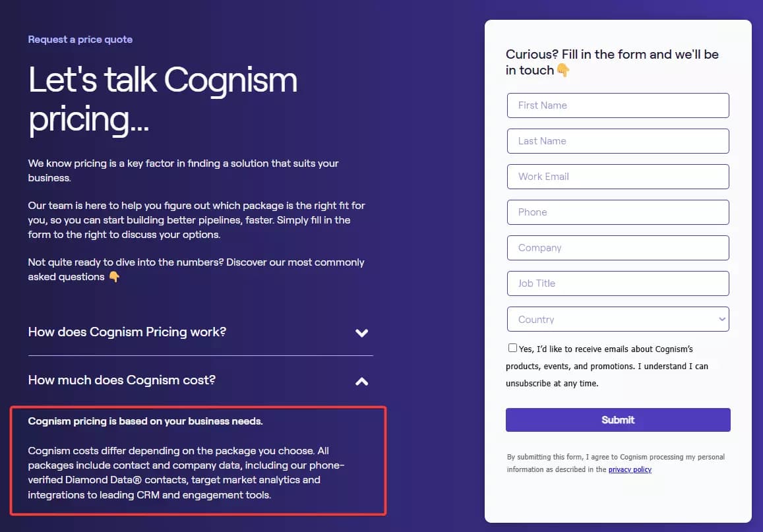The height and width of the screenshot is (532, 763).
Task: Select the Phone input field
Action: pos(618,212)
